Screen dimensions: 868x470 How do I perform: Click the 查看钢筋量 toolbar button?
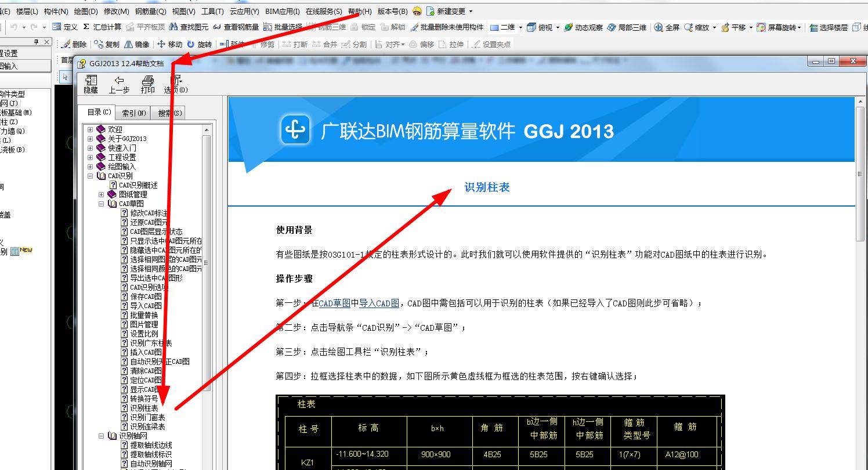click(236, 27)
